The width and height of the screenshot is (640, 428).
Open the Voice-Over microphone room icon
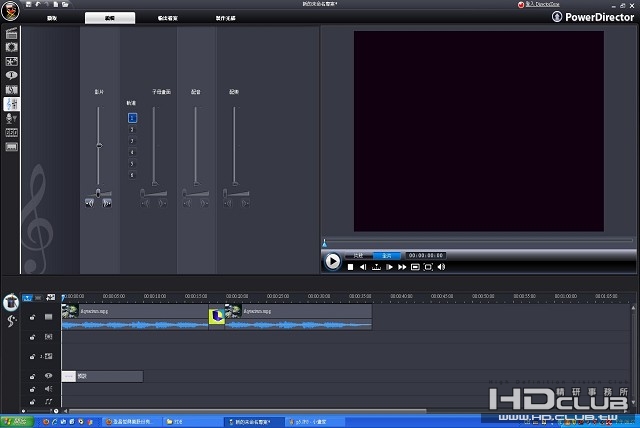pyautogui.click(x=9, y=118)
